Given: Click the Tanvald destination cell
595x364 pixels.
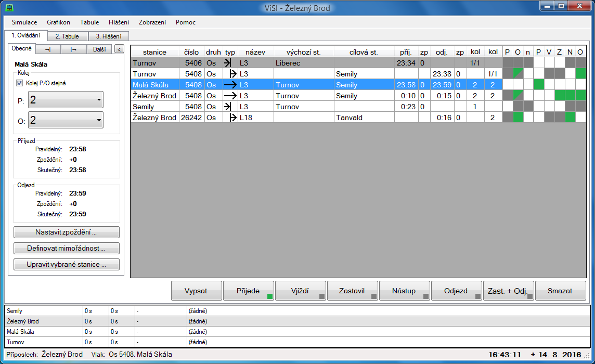Looking at the screenshot, I should click(364, 118).
